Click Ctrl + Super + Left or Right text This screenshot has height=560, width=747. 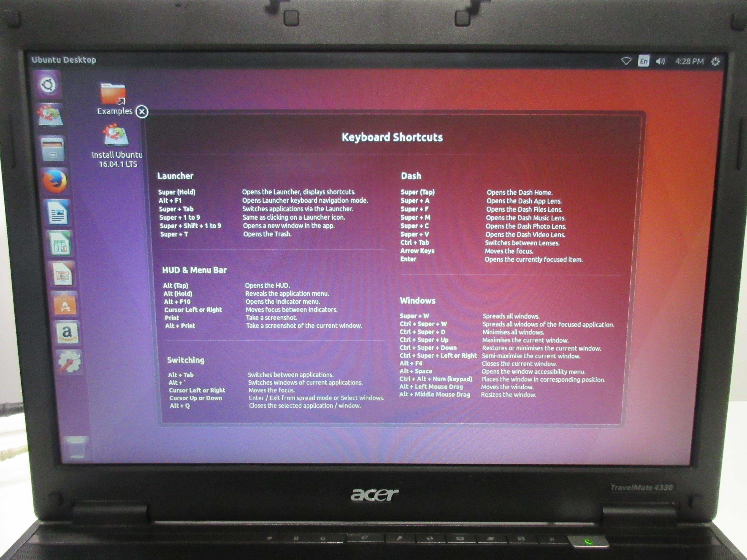click(438, 355)
